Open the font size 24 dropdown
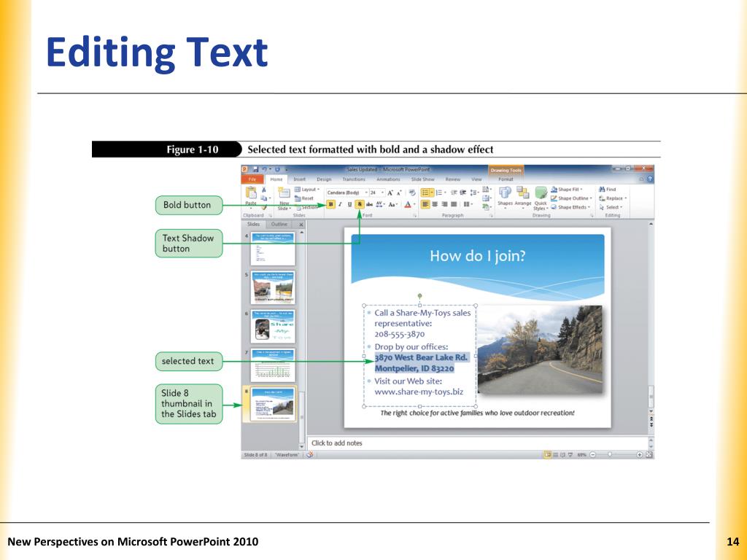 377,192
